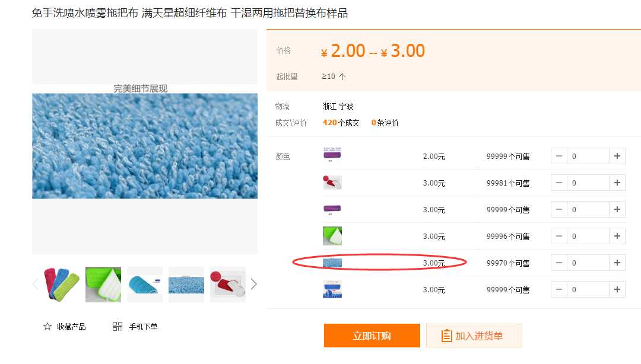
Task: Click minus on the 99970 stock row
Action: pos(559,263)
